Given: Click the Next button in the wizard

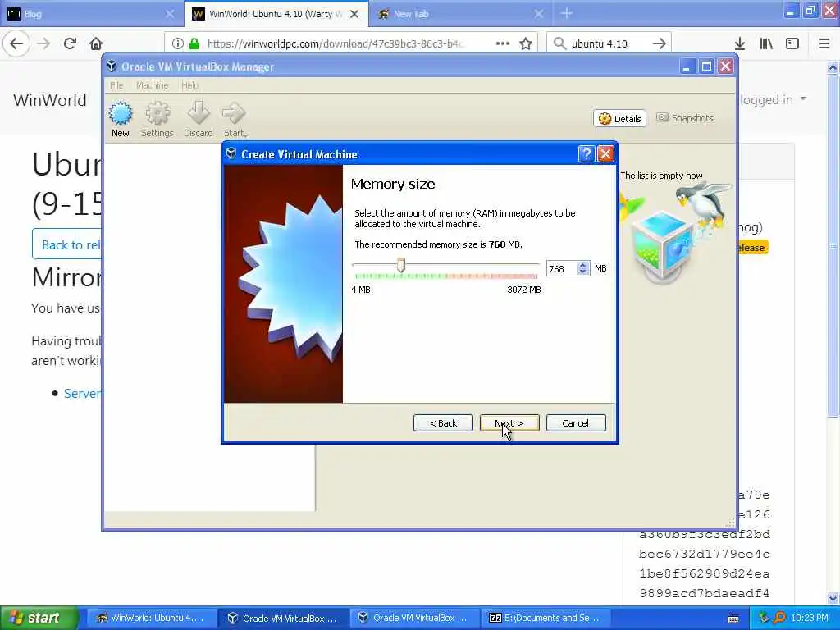Looking at the screenshot, I should tap(509, 423).
